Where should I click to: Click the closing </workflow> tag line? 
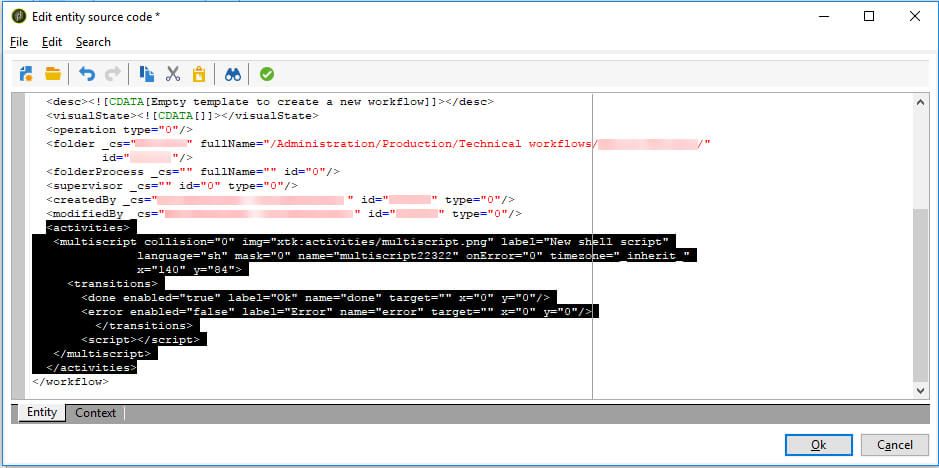(x=71, y=382)
